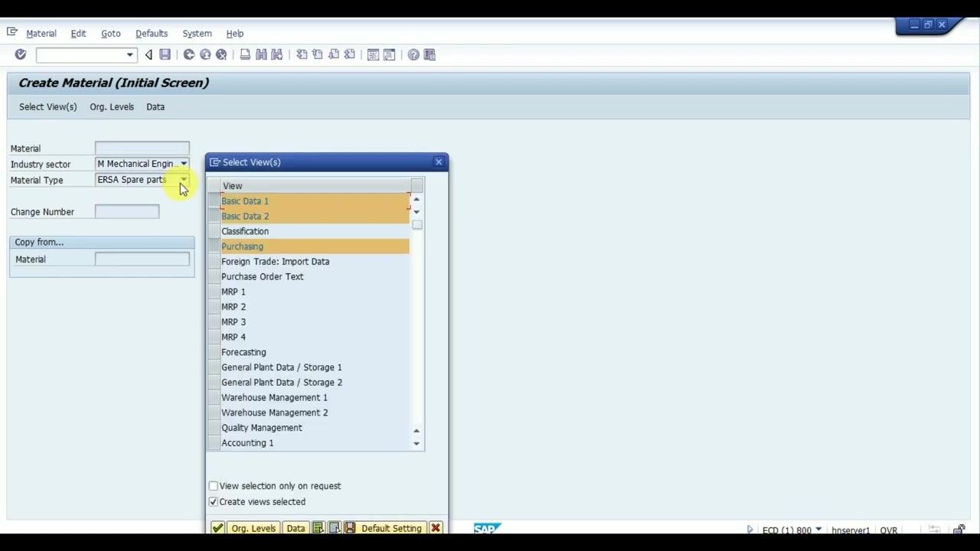
Task: Click the Org. Levels button in the dialog
Action: tap(253, 528)
